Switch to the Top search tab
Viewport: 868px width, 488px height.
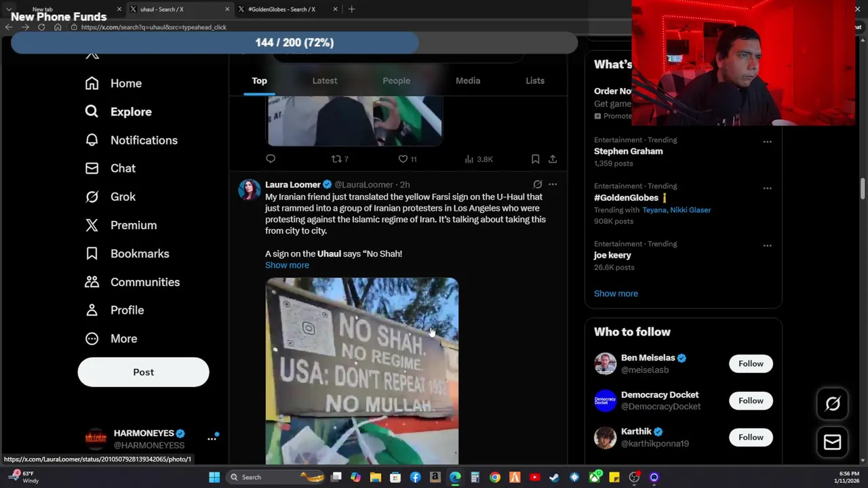pos(259,81)
